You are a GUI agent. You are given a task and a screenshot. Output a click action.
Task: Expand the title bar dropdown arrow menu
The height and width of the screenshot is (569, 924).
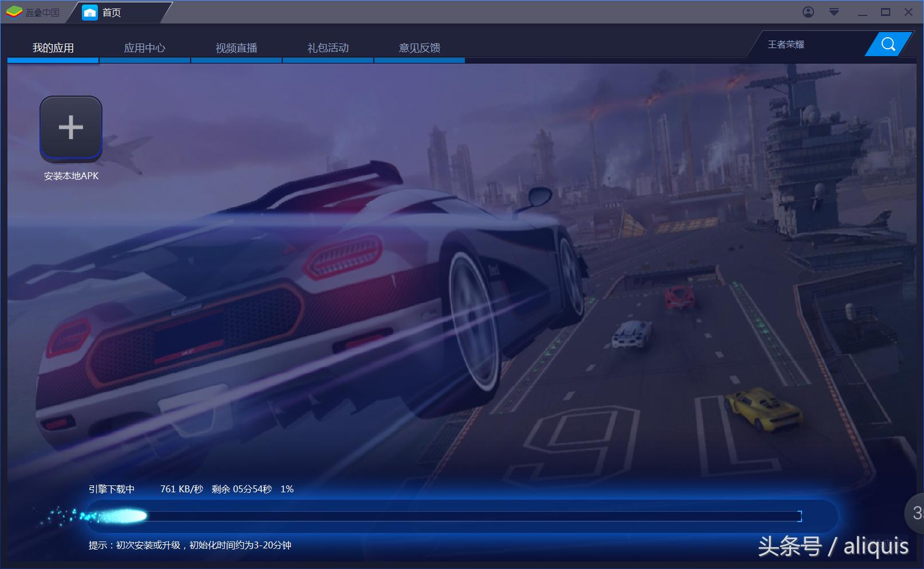834,12
